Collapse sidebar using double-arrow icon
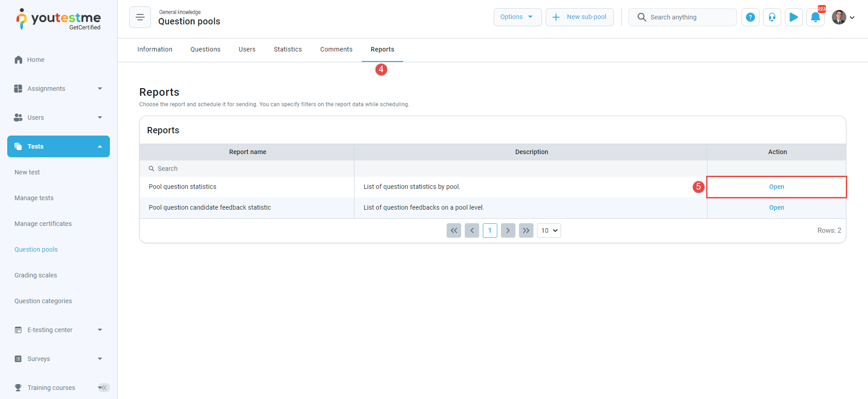The height and width of the screenshot is (399, 868). (104, 388)
